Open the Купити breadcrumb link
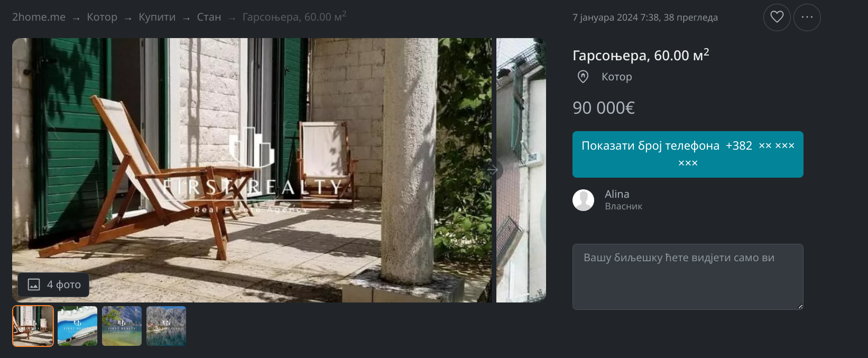This screenshot has height=358, width=868. point(157,17)
